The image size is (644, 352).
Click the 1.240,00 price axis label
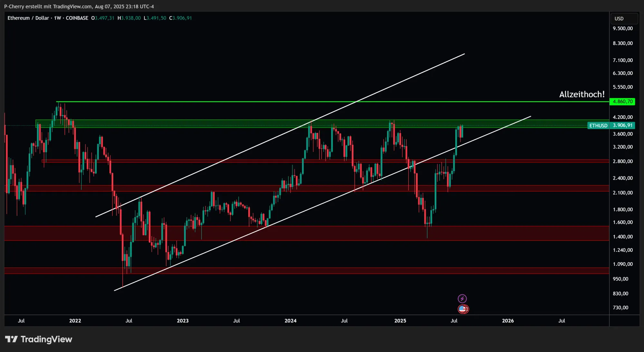pyautogui.click(x=623, y=250)
